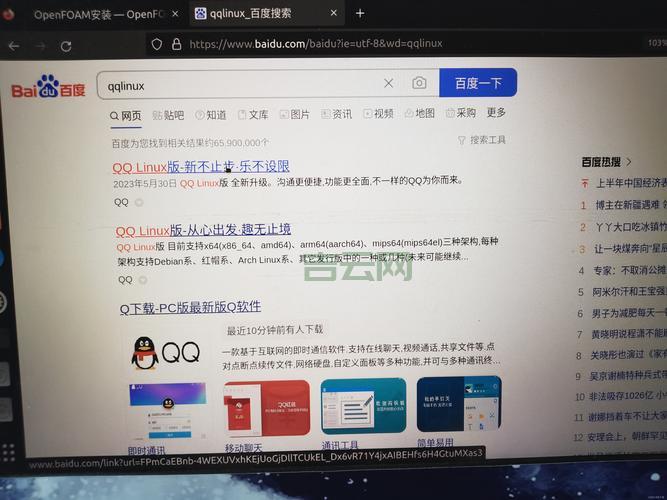This screenshot has width=667, height=500.
Task: Open a new tab with plus icon
Action: (x=360, y=14)
